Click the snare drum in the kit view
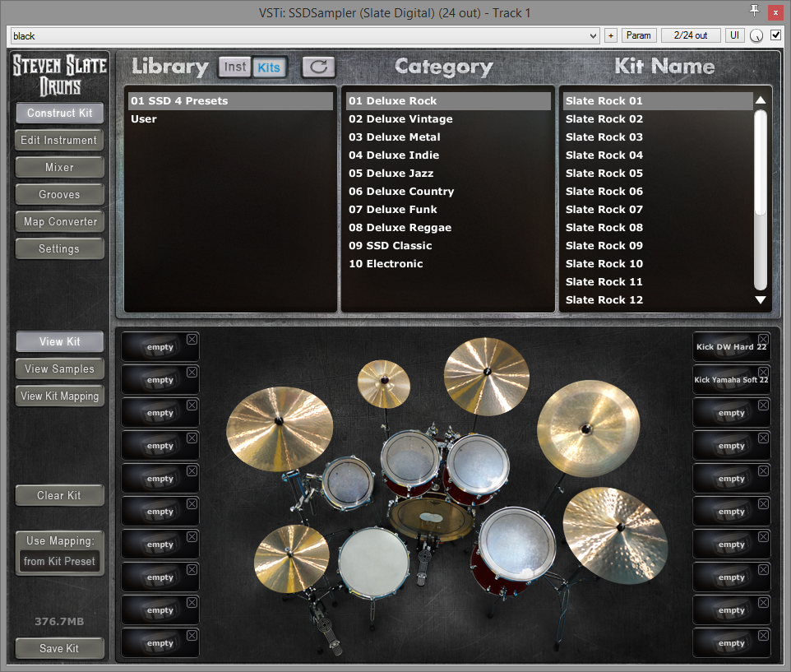Screen dimensions: 791x672 (374, 562)
